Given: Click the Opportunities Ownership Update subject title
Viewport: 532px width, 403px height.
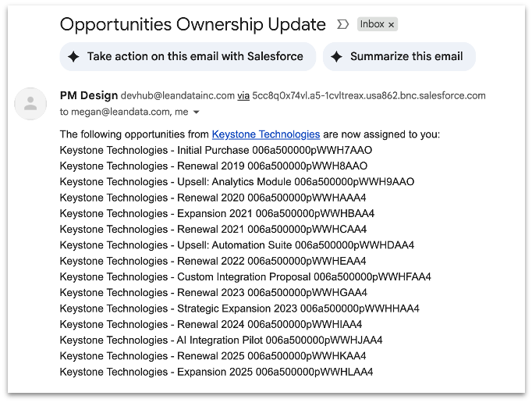Looking at the screenshot, I should 193,24.
